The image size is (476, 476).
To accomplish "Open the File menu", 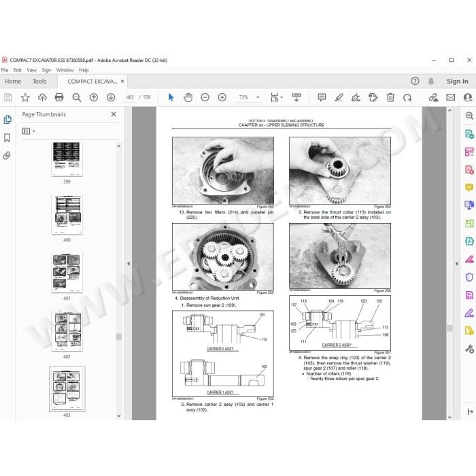I will pyautogui.click(x=5, y=70).
